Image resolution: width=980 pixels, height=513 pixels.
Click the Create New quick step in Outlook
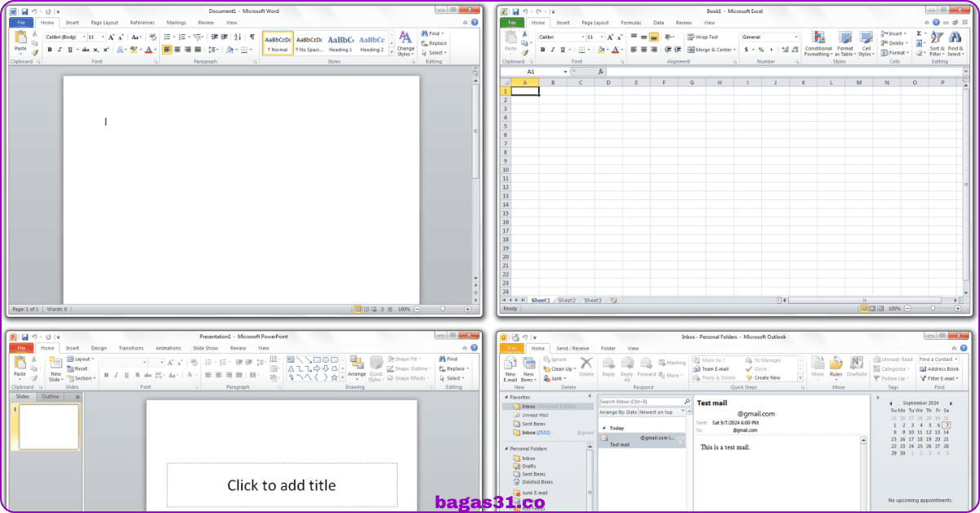(x=763, y=378)
